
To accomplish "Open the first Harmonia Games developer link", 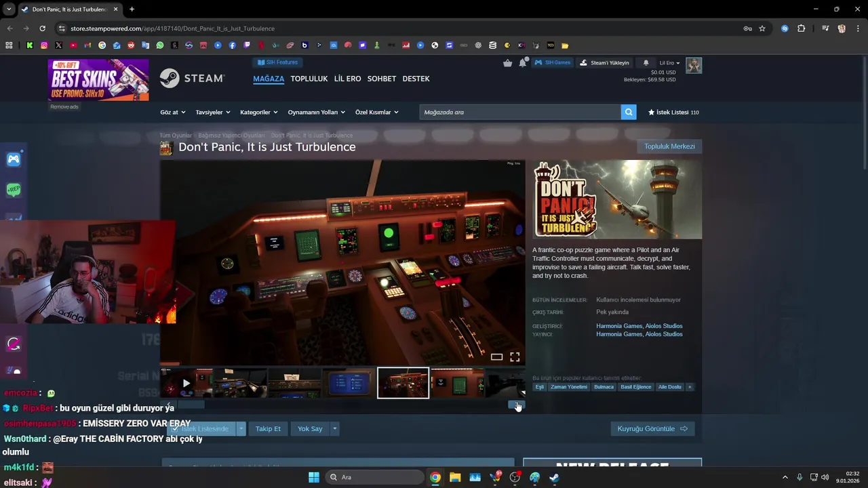I will [619, 326].
